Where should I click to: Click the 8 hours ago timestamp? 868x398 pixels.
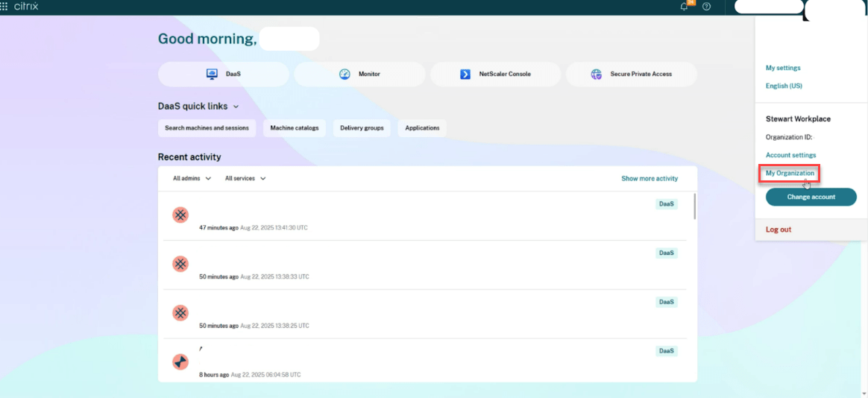[x=214, y=375]
